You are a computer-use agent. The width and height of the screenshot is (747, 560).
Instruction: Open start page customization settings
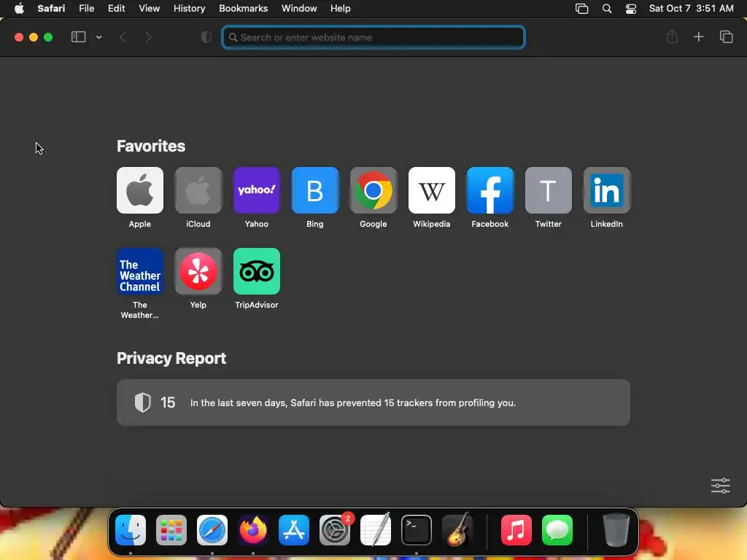click(720, 486)
